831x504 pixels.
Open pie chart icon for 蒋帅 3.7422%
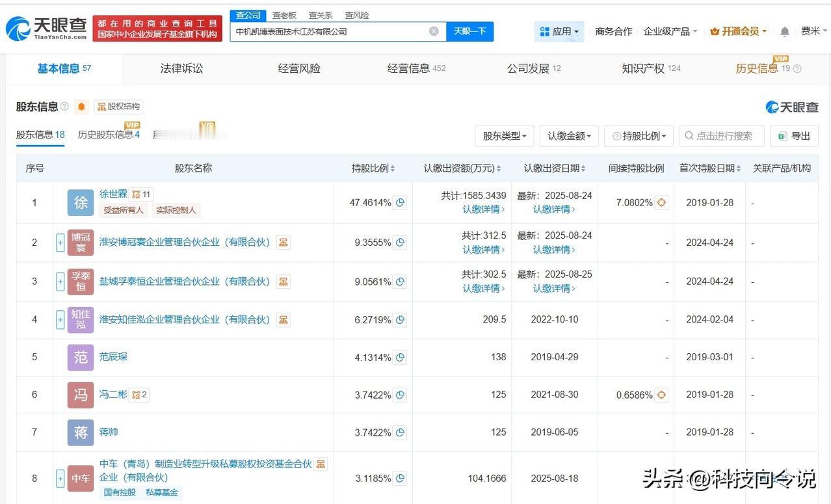click(401, 432)
